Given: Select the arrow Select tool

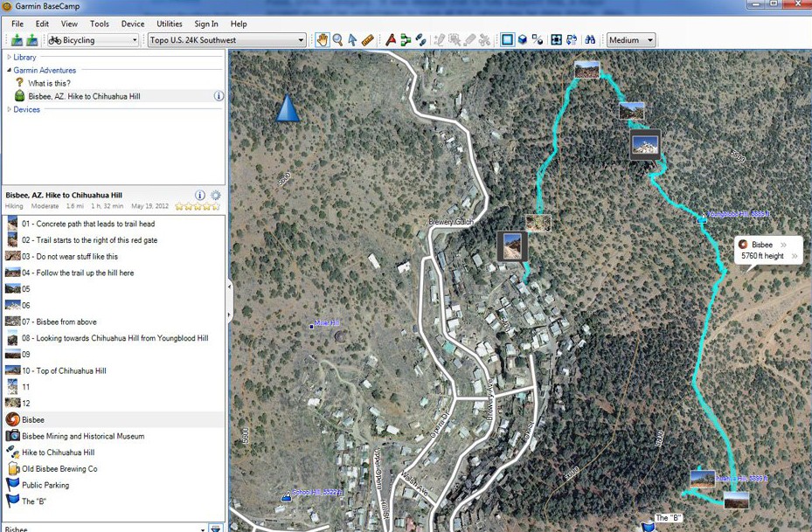Looking at the screenshot, I should click(352, 40).
